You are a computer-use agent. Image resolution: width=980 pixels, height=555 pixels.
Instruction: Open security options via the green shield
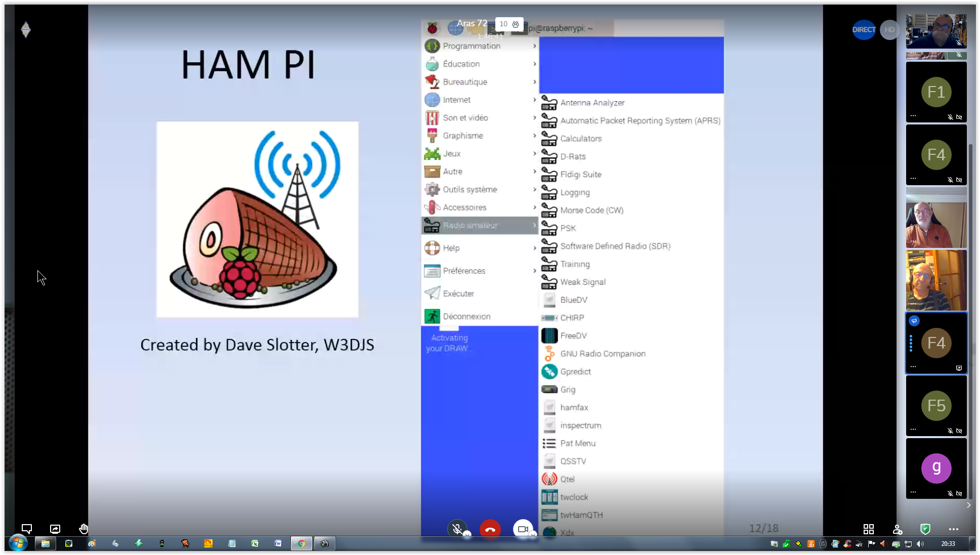coord(925,529)
